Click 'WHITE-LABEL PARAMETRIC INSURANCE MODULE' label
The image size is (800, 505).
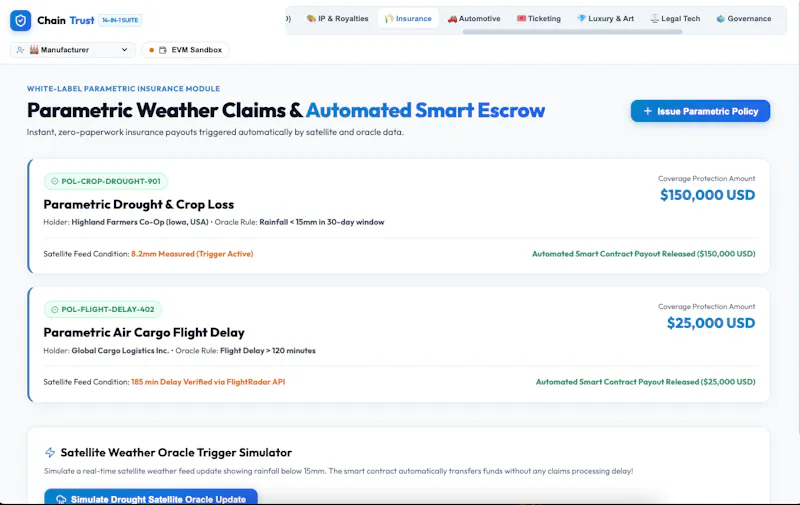tap(123, 89)
